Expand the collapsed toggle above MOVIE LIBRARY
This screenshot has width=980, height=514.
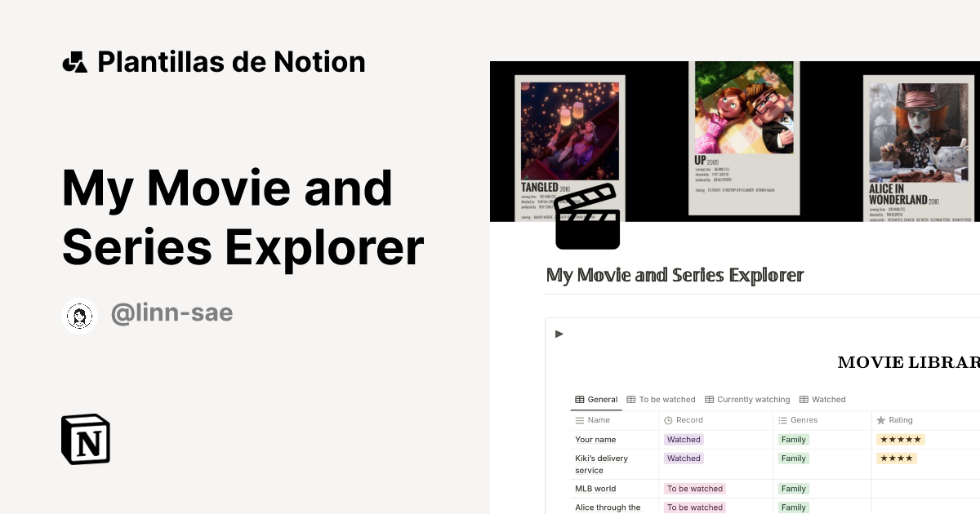point(559,333)
